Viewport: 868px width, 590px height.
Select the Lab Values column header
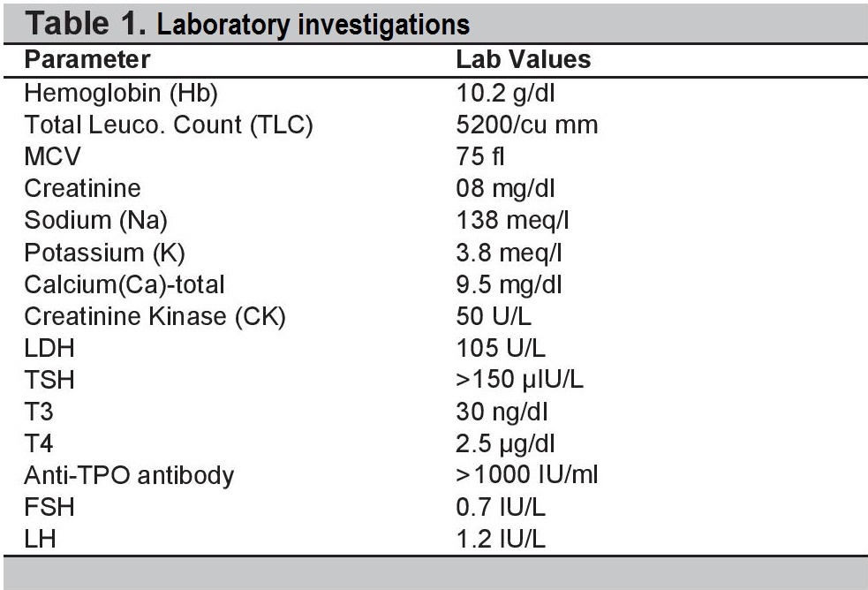(523, 59)
